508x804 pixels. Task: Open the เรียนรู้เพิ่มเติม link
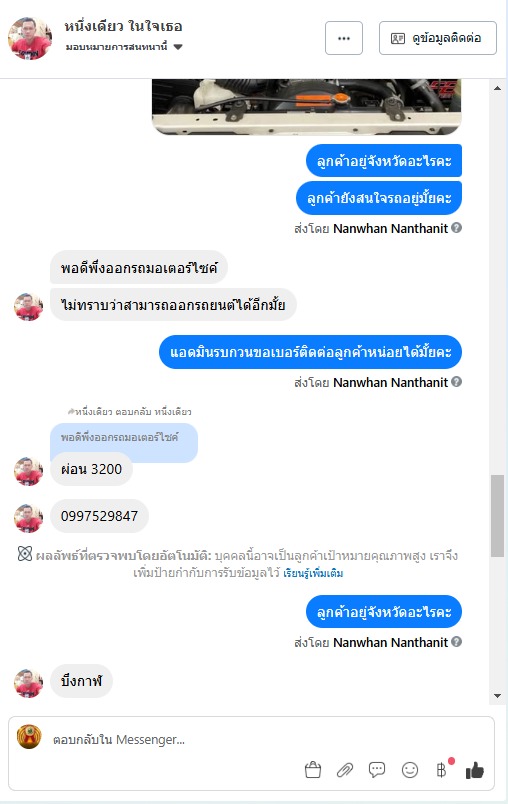click(313, 573)
